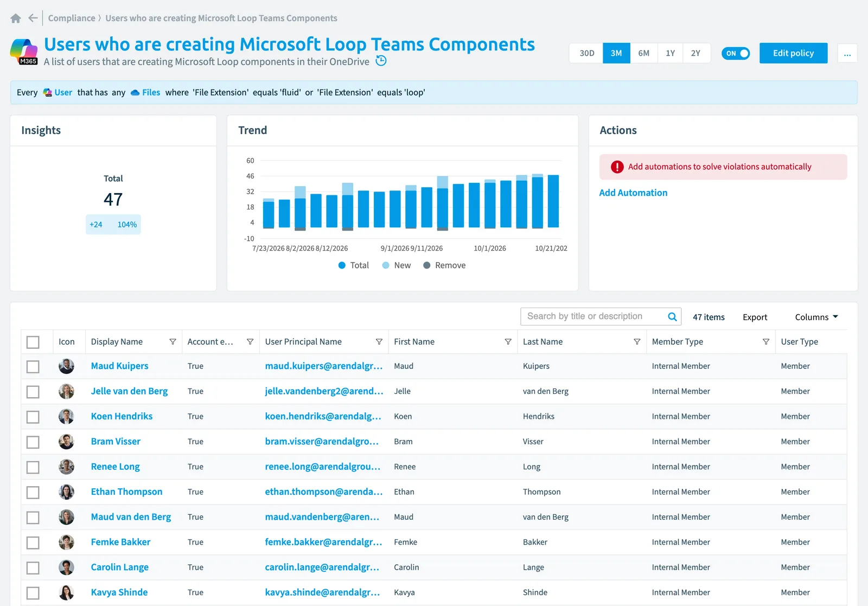
Task: Select the 3M time range tab
Action: 616,53
